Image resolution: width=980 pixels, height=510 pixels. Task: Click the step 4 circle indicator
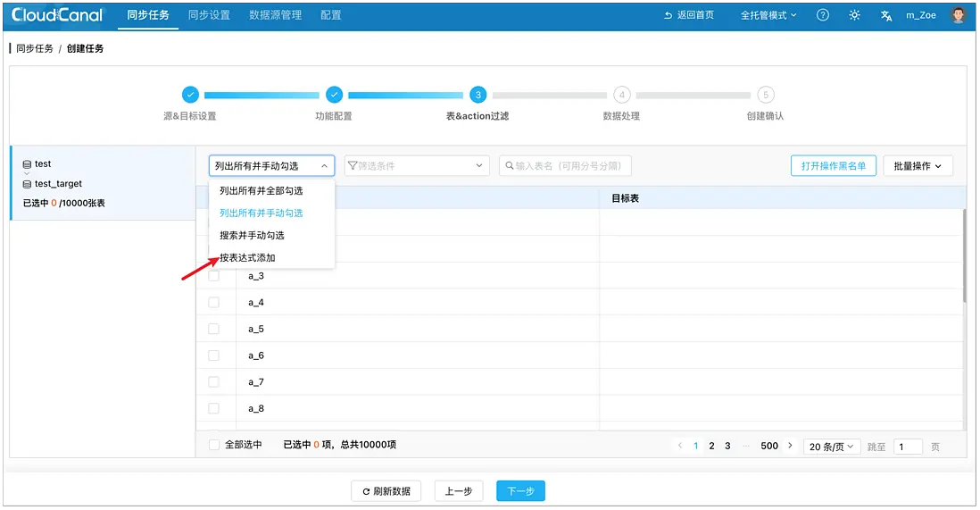click(x=622, y=95)
